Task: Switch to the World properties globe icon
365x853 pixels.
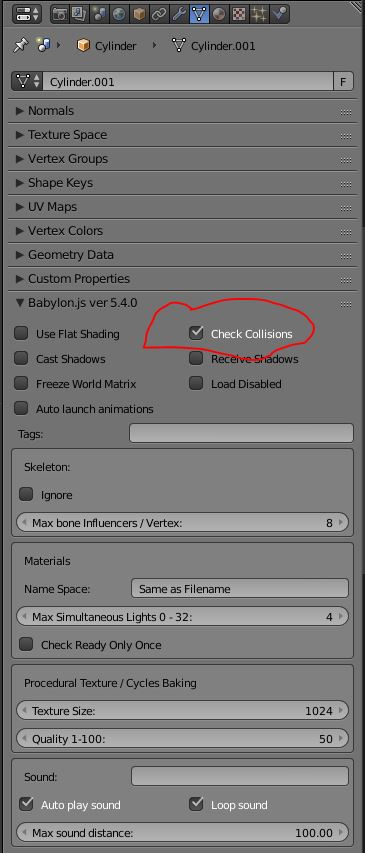Action: coord(119,14)
